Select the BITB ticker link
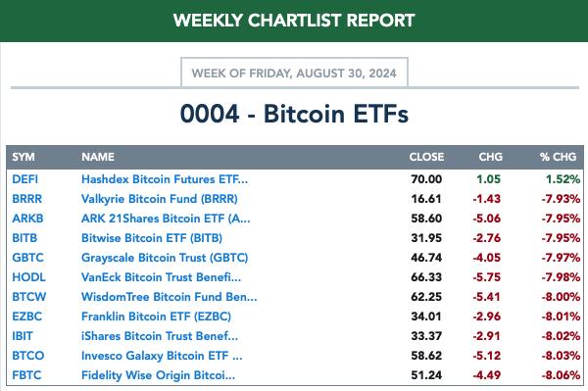The width and height of the screenshot is (588, 391). [24, 238]
